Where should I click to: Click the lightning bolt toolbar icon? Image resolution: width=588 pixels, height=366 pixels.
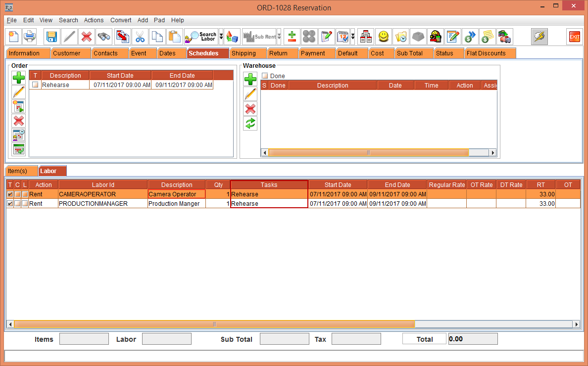click(x=539, y=37)
